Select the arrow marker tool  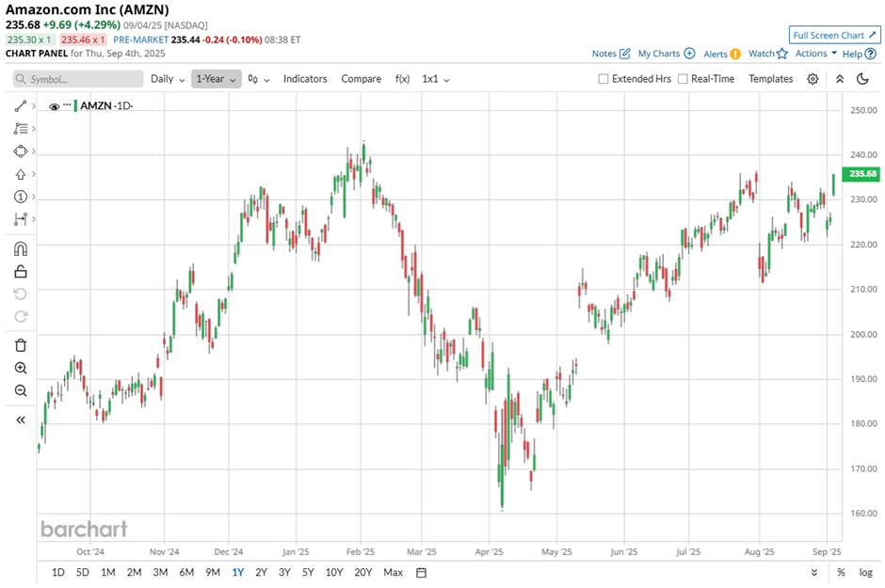21,174
